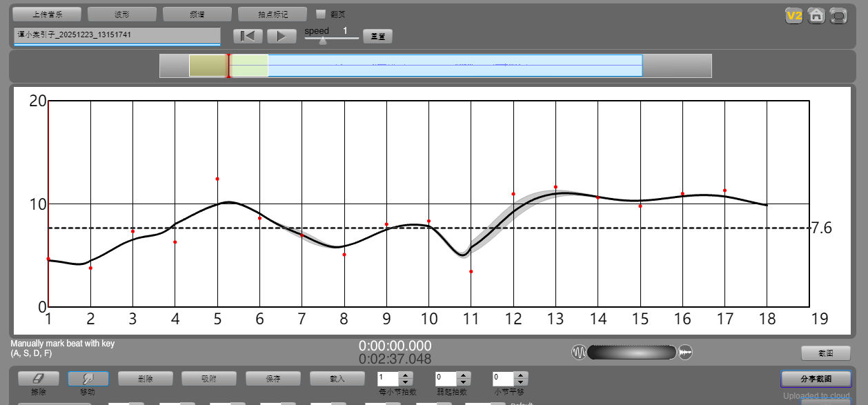This screenshot has width=868, height=405.
Task: Click the large waveform icon right of zoom bar
Action: click(x=685, y=353)
